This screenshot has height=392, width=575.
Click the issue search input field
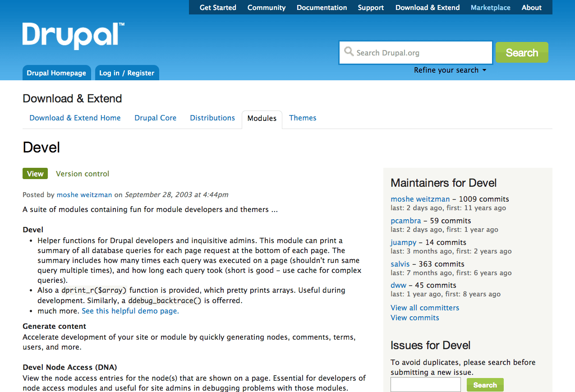click(426, 385)
